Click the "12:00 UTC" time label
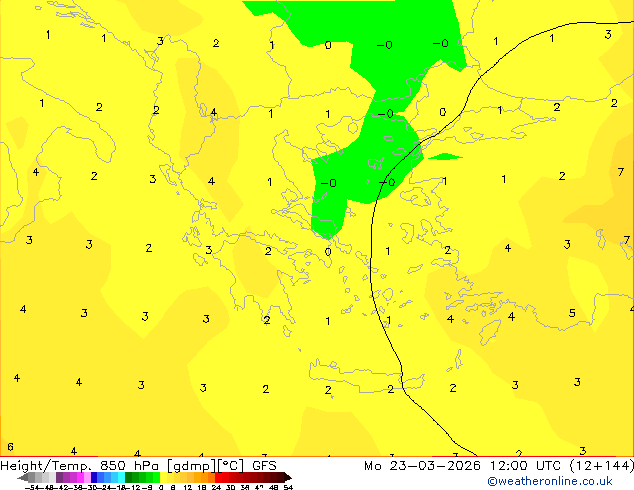634x490 pixels. (525, 466)
